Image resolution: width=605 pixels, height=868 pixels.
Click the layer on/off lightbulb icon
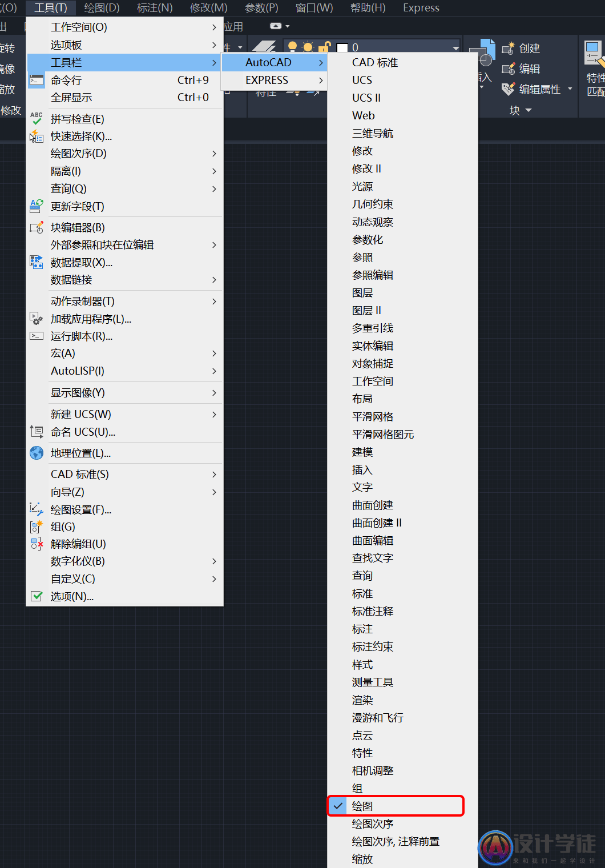(293, 47)
